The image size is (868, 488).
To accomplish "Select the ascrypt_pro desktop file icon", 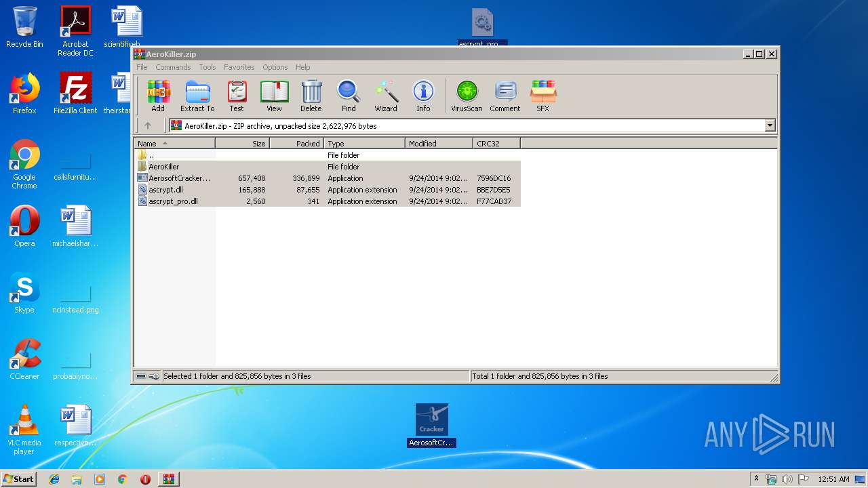I will pyautogui.click(x=482, y=28).
